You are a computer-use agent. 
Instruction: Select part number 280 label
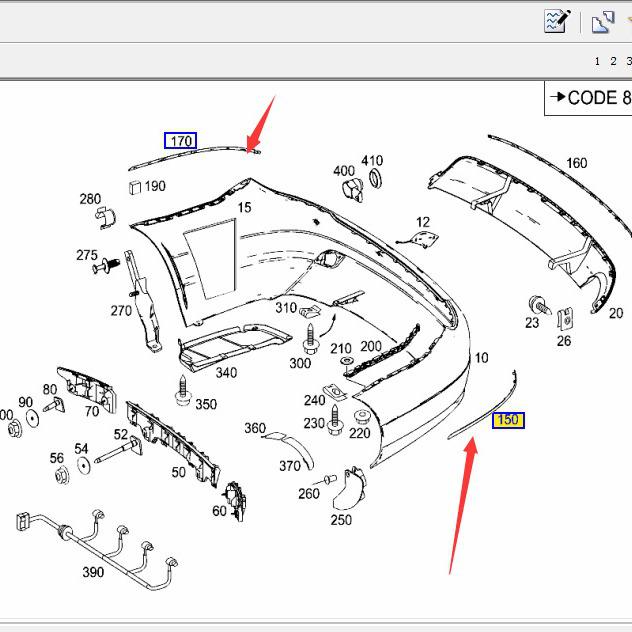point(90,199)
